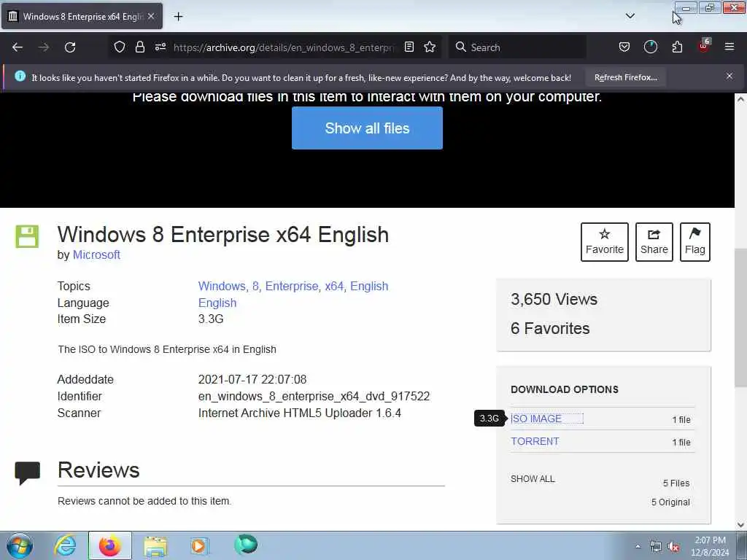Open a new tab
The height and width of the screenshot is (560, 747).
pos(178,17)
